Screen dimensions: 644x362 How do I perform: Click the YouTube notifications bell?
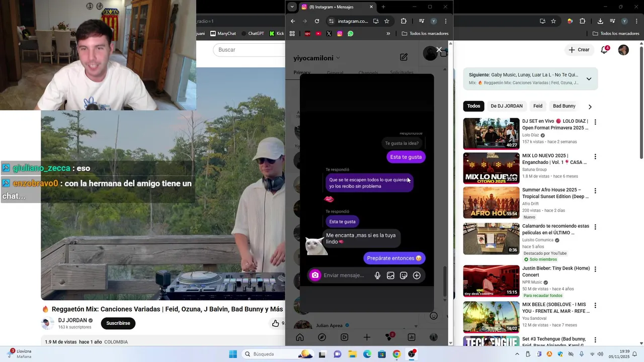click(604, 50)
